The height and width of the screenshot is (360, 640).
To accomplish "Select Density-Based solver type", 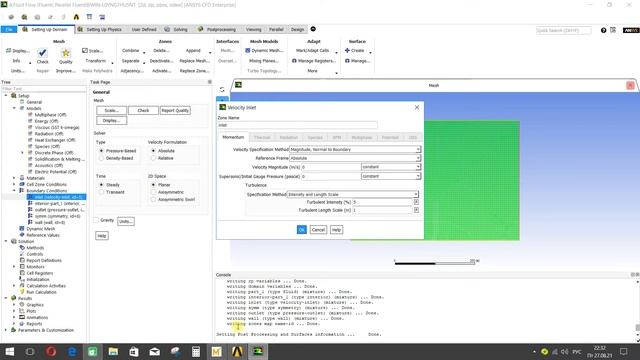I will click(x=101, y=158).
